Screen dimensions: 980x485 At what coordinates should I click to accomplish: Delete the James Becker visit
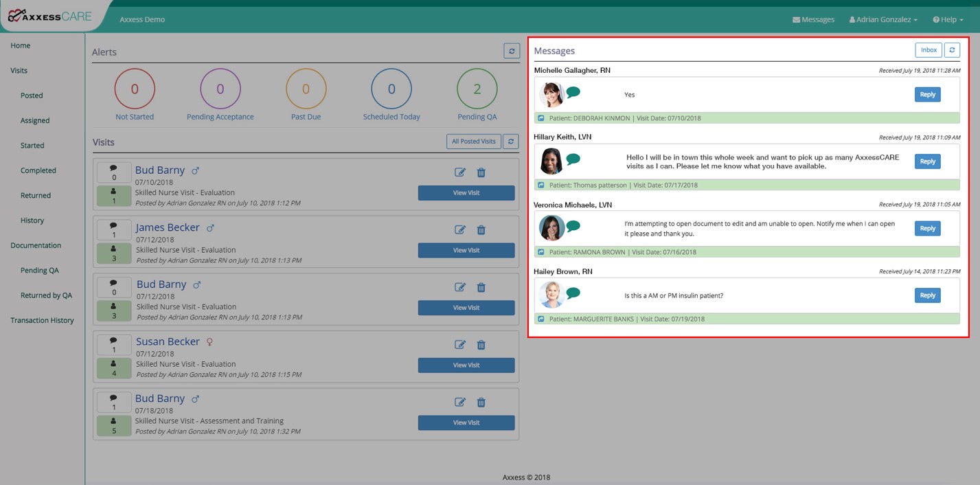coord(481,230)
